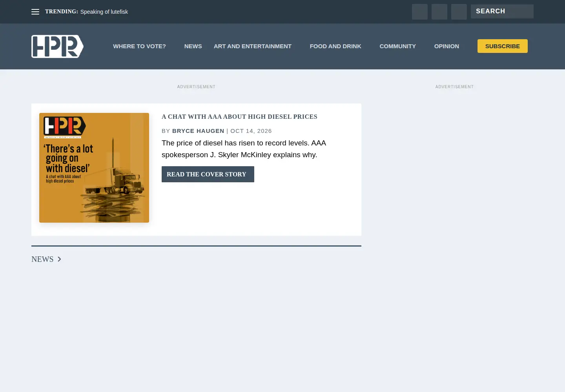Expand the News section heading chevron
The image size is (565, 392).
[59, 259]
